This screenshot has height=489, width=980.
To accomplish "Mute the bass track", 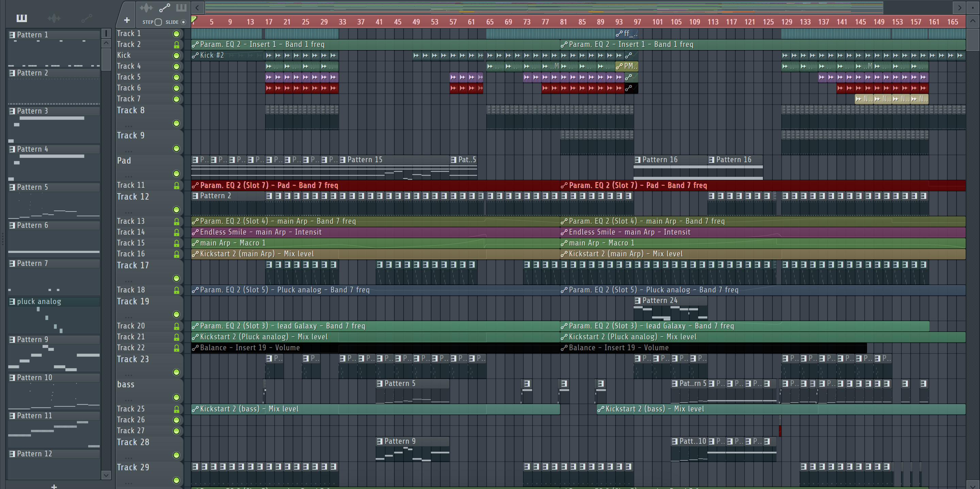I will (x=176, y=397).
